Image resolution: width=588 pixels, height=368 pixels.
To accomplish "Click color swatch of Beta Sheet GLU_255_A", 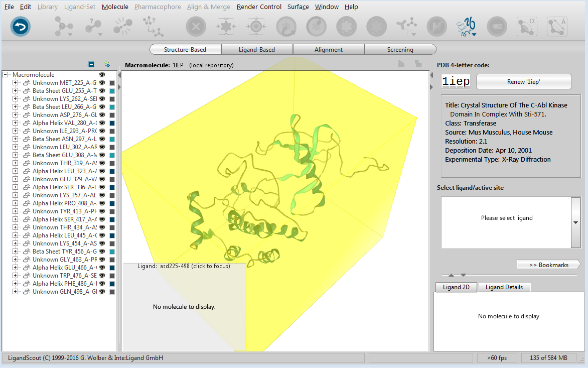I will 112,91.
